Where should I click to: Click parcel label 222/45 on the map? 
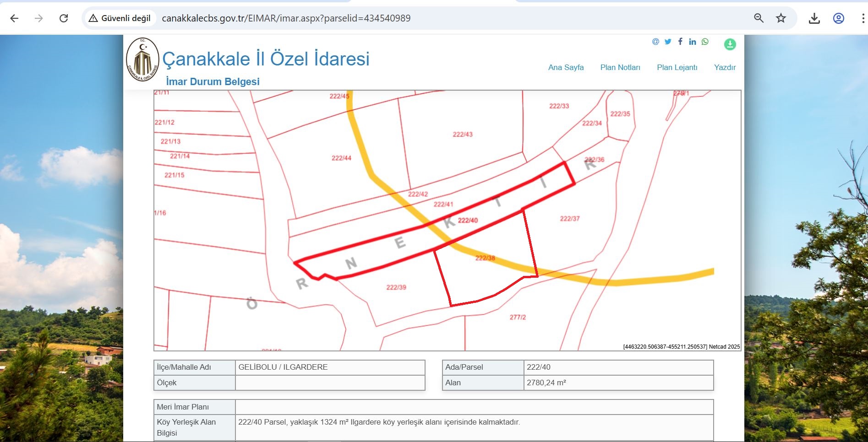339,96
